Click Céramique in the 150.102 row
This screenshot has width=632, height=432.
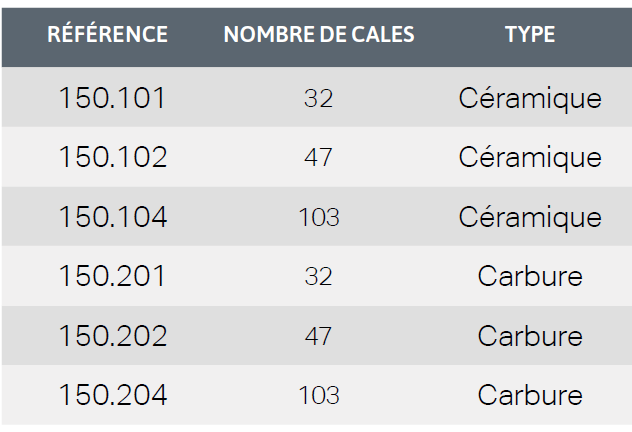coord(530,158)
